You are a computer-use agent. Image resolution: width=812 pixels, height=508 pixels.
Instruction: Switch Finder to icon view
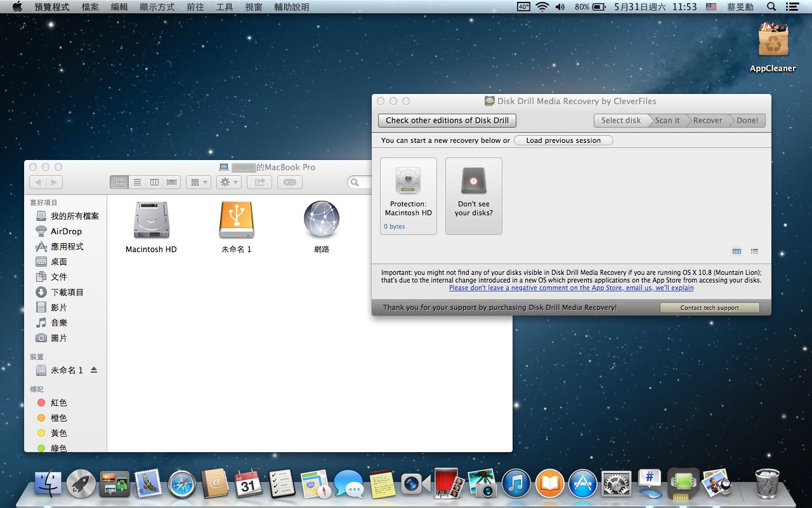(119, 182)
